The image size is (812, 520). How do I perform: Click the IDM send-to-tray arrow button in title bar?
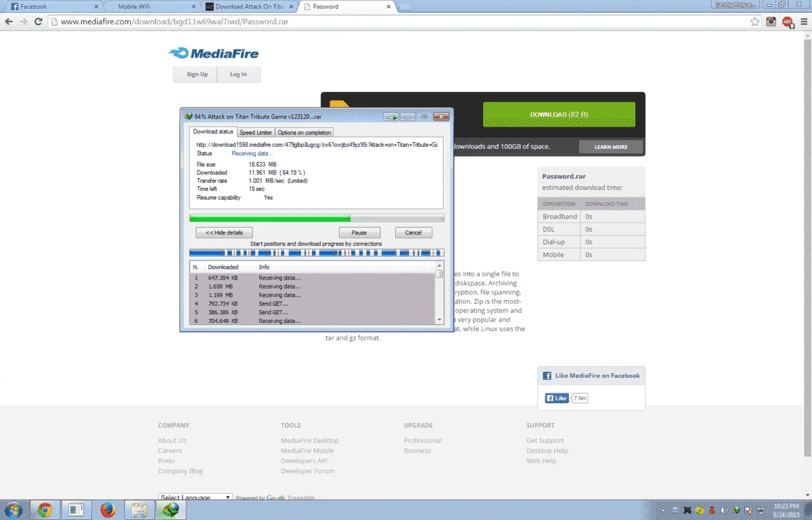391,116
